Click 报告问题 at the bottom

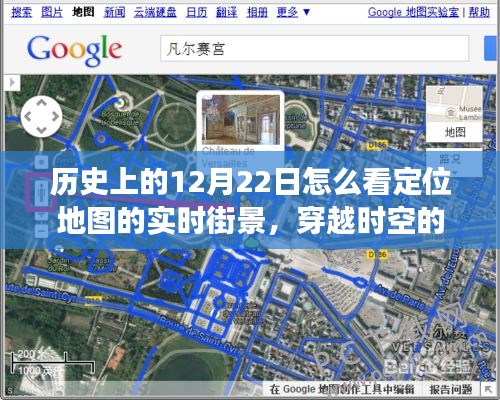tap(451, 389)
